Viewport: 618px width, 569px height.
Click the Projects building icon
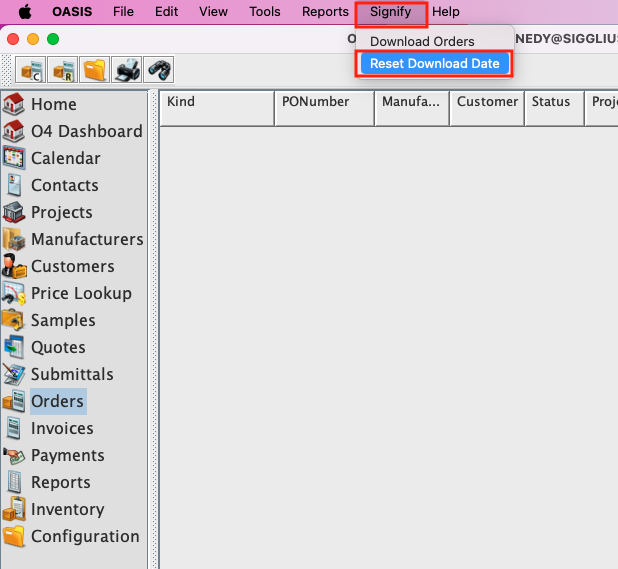pos(14,212)
